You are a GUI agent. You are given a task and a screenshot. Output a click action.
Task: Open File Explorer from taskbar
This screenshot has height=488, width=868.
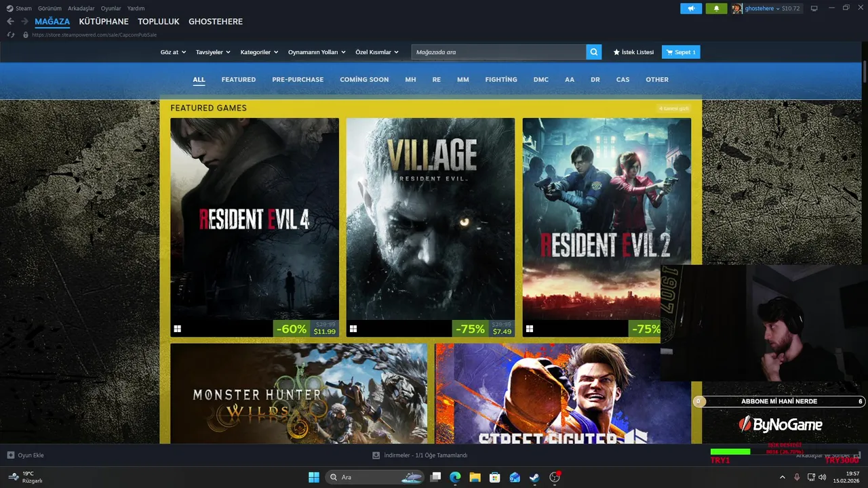[x=475, y=477]
